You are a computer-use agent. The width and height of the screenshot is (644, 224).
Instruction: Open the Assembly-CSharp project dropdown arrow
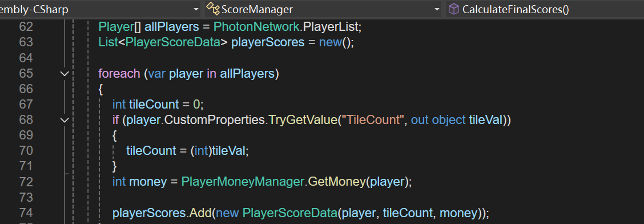pyautogui.click(x=196, y=10)
